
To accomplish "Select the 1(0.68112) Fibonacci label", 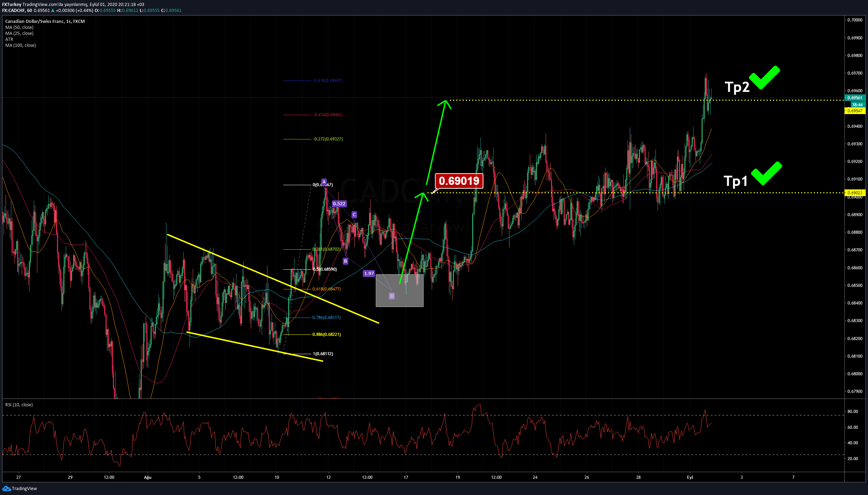I will point(323,354).
